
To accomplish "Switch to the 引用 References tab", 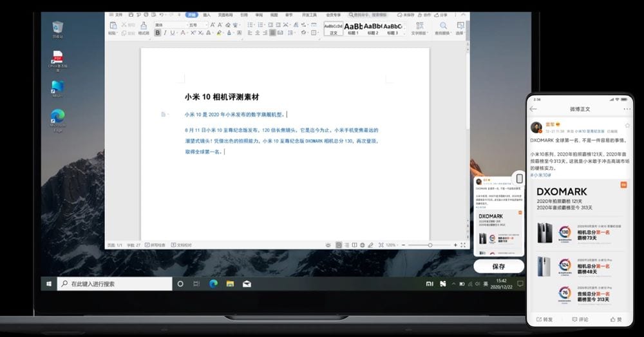I will (244, 15).
